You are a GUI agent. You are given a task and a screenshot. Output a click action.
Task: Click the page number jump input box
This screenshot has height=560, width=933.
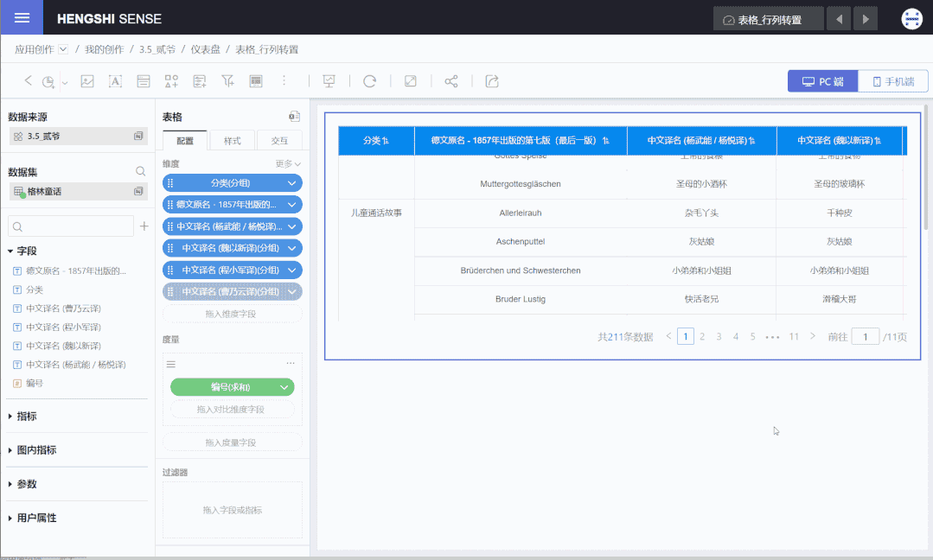[865, 337]
